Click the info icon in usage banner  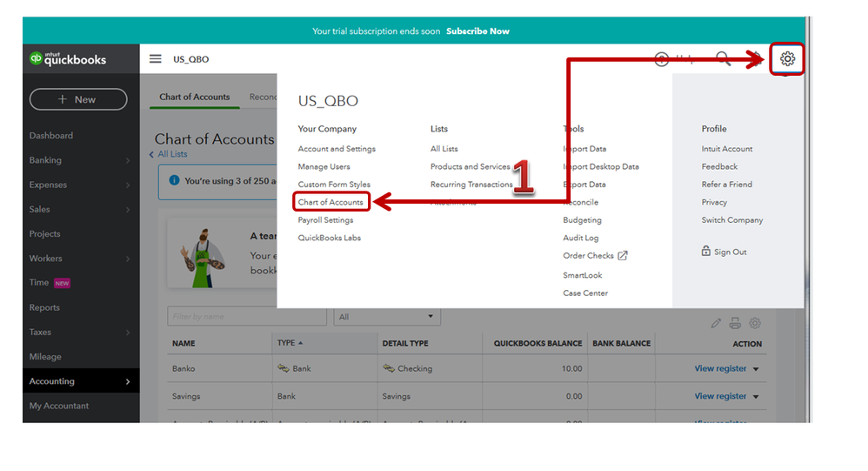click(x=174, y=180)
